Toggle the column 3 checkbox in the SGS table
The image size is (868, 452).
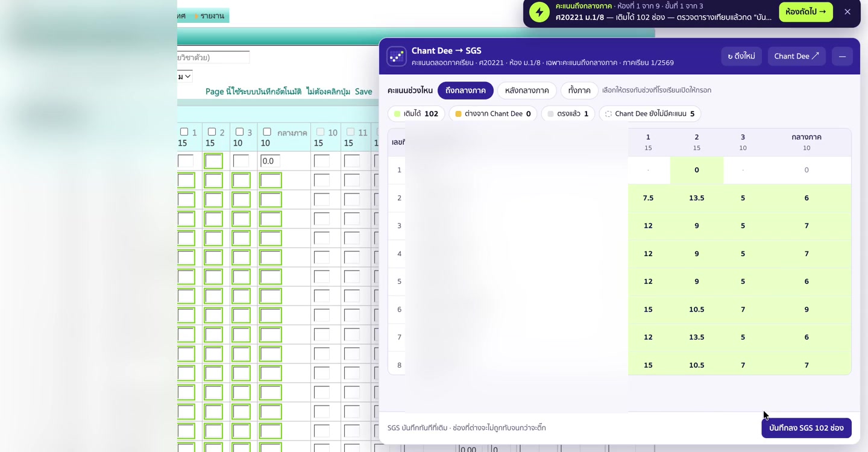click(240, 132)
